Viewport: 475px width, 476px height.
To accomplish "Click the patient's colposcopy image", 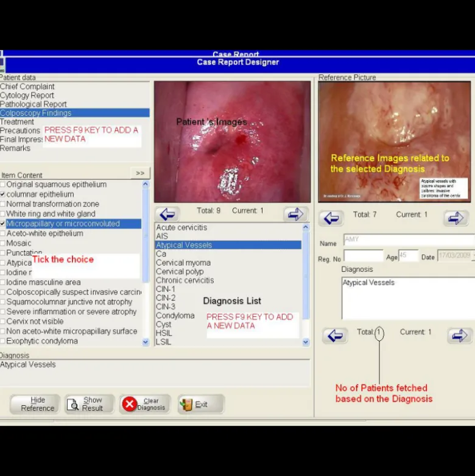I will tap(233, 142).
